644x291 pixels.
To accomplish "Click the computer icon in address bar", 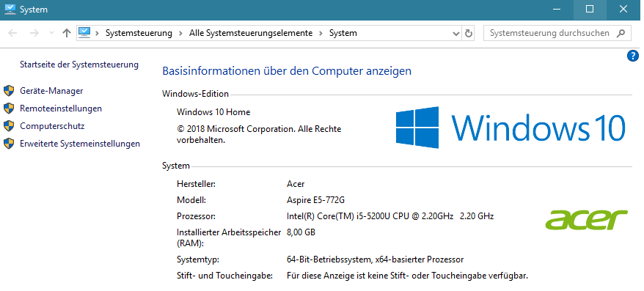I will pos(84,33).
